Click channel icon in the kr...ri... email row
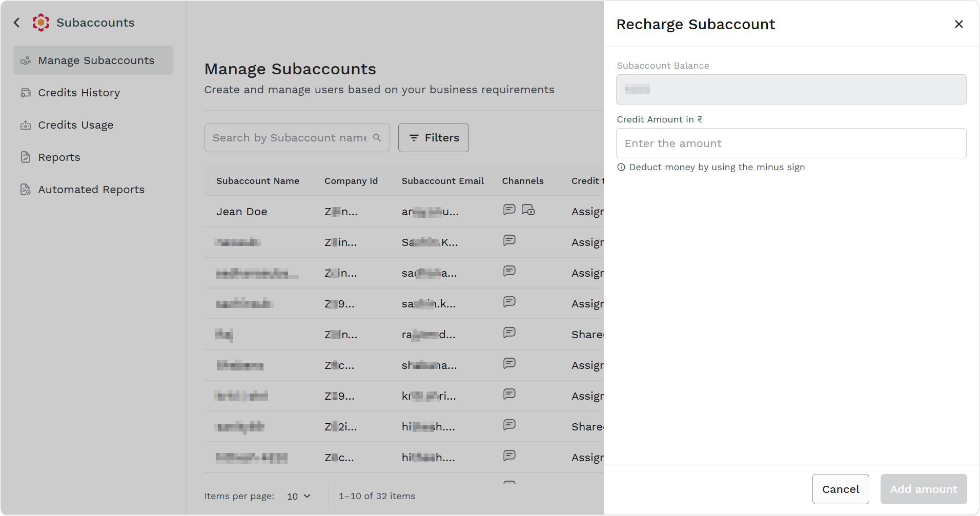This screenshot has height=516, width=980. (x=509, y=394)
